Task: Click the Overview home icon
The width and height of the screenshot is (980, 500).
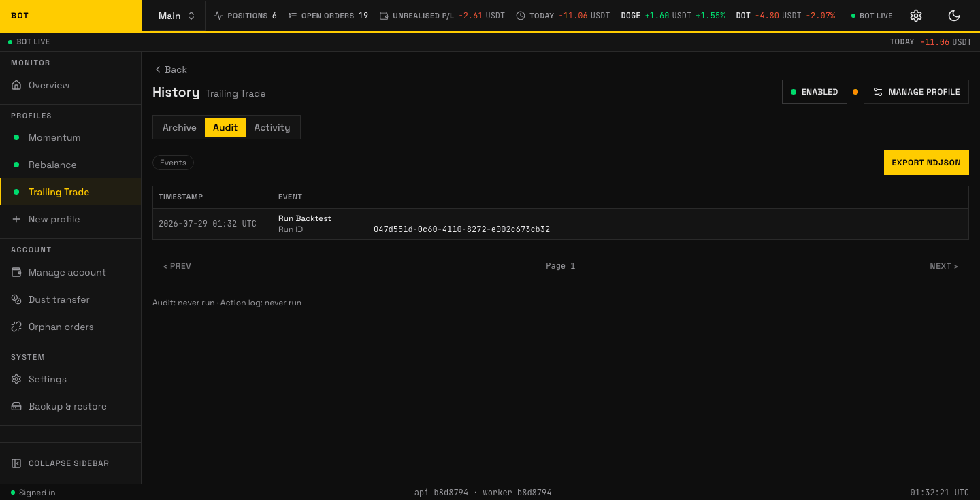Action: (17, 85)
